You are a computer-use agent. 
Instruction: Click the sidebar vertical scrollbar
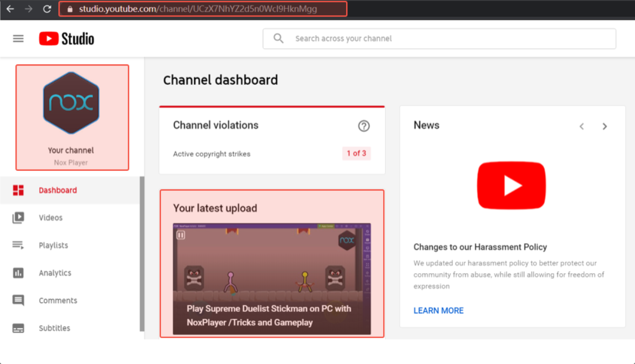coord(142,254)
